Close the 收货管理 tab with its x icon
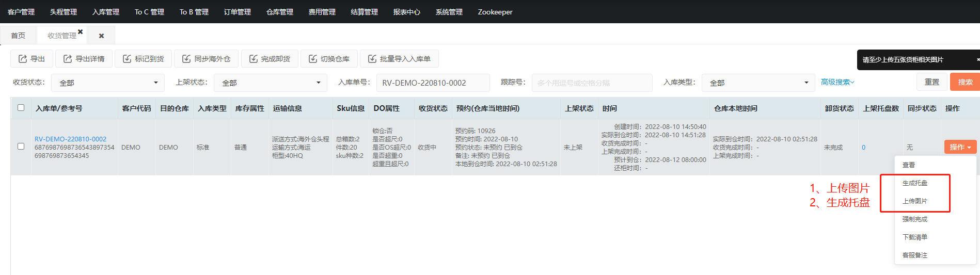 (81, 31)
